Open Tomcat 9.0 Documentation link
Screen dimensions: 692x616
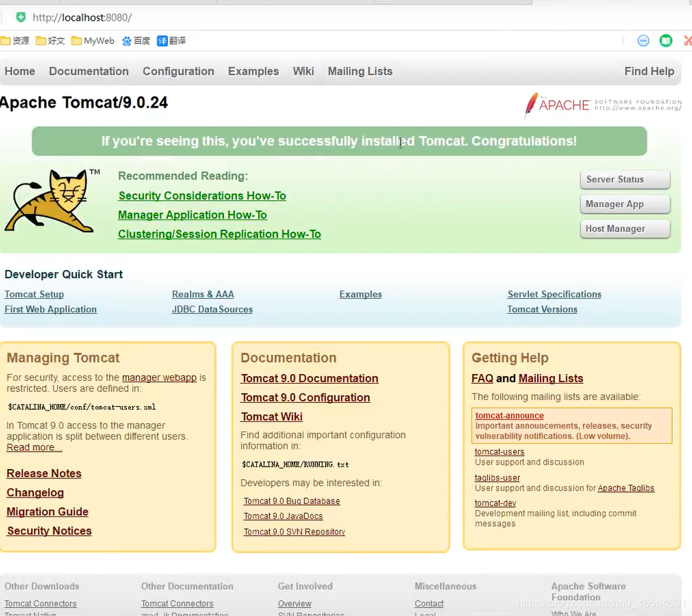(310, 379)
